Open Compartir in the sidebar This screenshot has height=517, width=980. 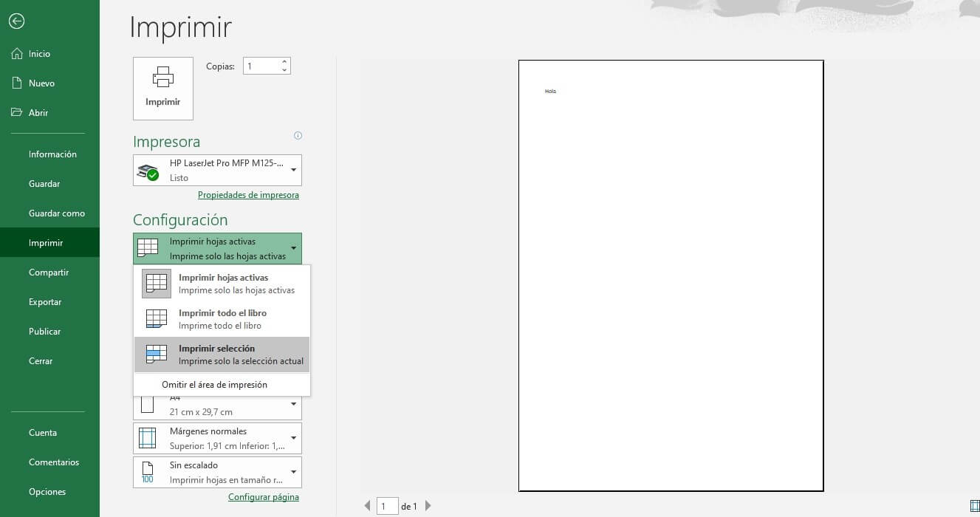coord(49,273)
